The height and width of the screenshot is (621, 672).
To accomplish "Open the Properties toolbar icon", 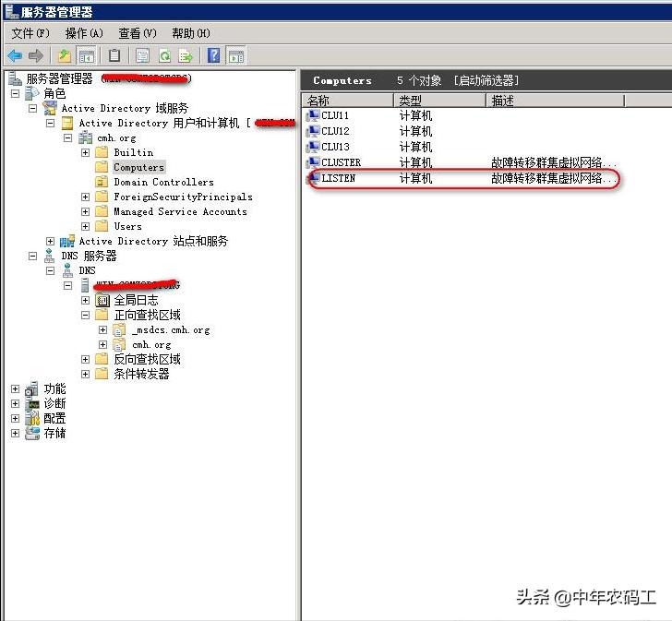I will click(142, 55).
